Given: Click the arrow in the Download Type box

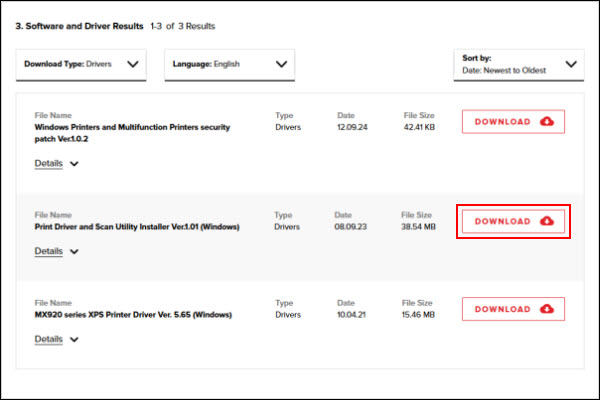Looking at the screenshot, I should click(x=133, y=64).
